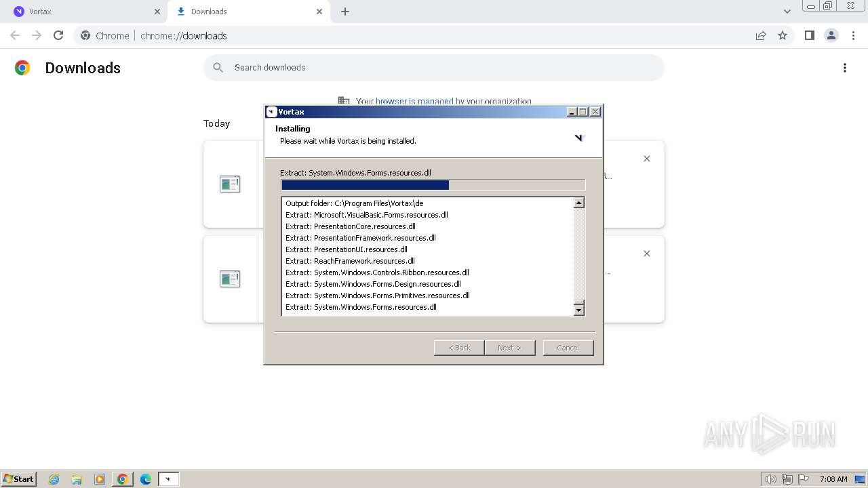The image size is (868, 488).
Task: Click the 7:08 AM system clock
Action: pyautogui.click(x=833, y=479)
